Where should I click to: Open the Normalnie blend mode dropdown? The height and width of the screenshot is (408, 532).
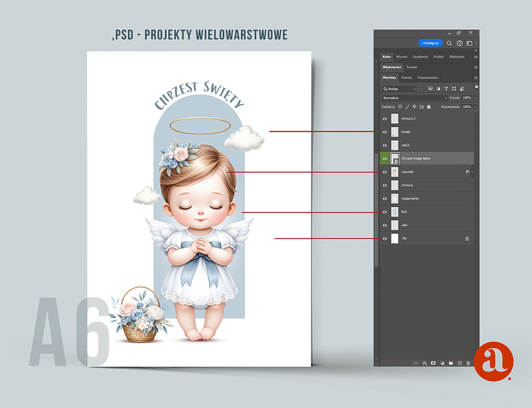tap(414, 98)
